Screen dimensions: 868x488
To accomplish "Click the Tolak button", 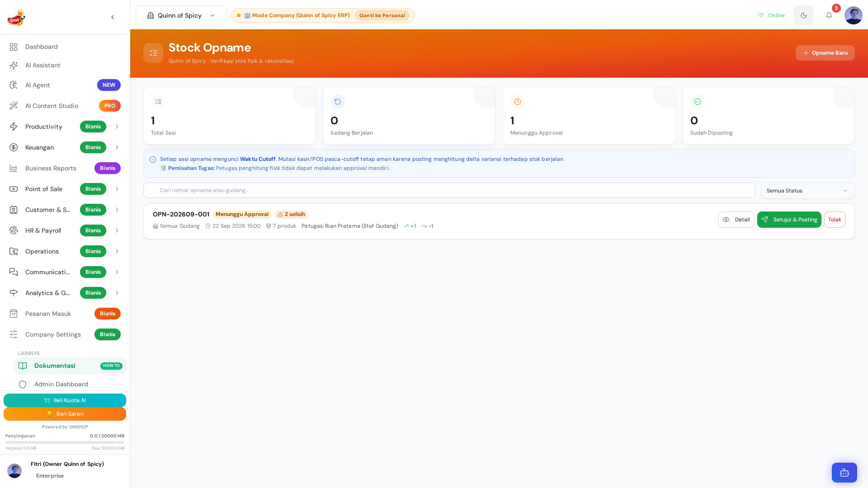I will click(x=835, y=220).
